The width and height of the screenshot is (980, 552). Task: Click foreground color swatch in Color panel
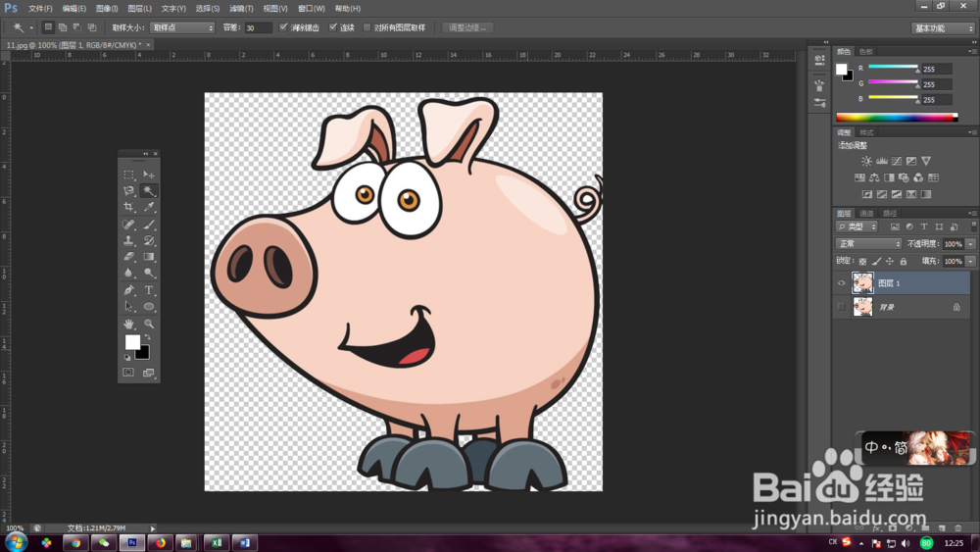tap(841, 69)
